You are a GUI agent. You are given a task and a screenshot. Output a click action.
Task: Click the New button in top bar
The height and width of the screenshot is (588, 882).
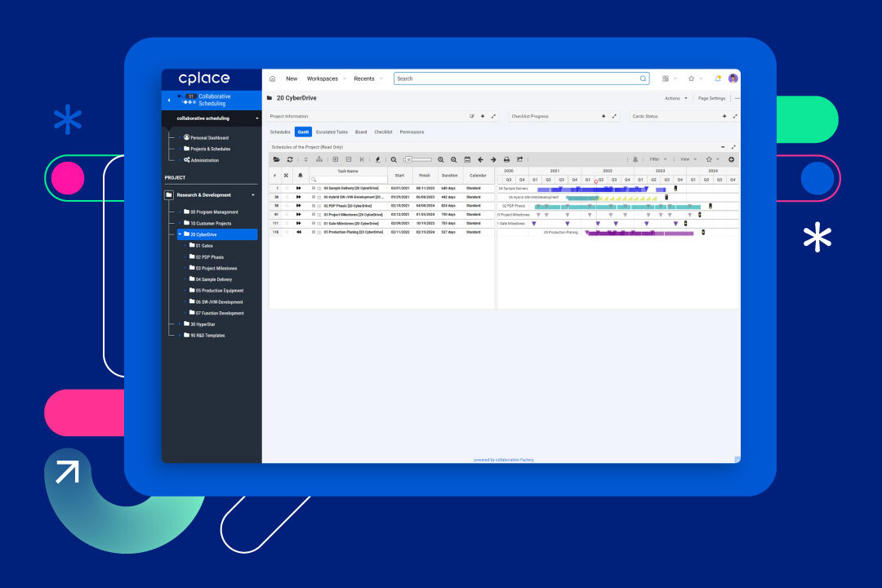coord(292,78)
